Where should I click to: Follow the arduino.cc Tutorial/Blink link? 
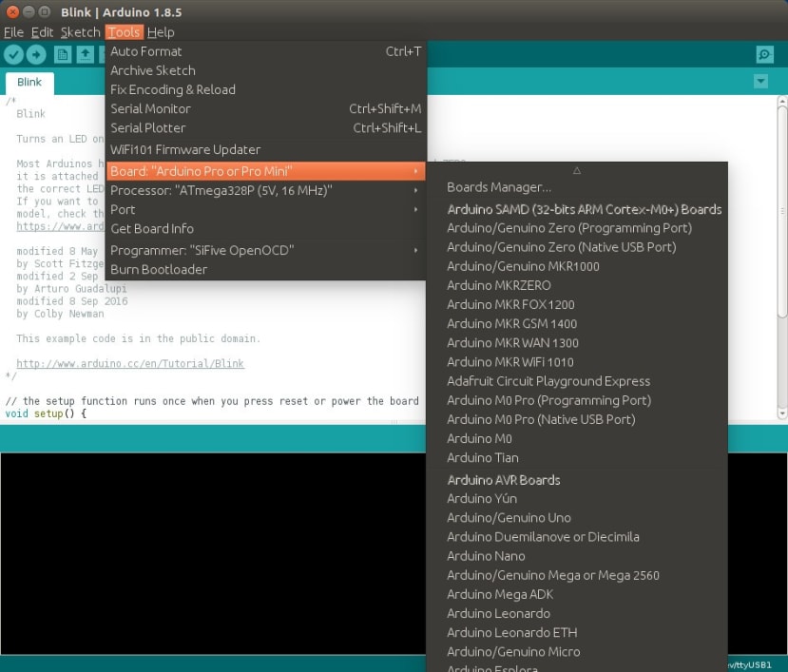[130, 363]
